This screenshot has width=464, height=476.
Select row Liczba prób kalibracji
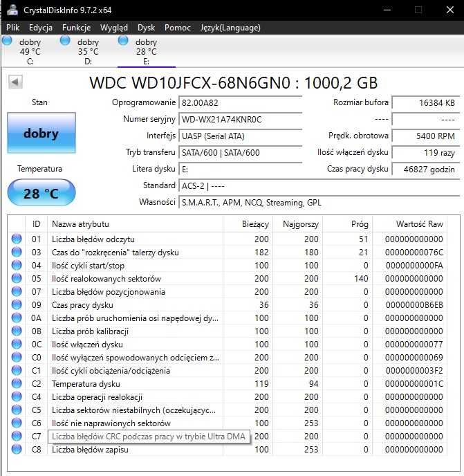[x=228, y=331]
